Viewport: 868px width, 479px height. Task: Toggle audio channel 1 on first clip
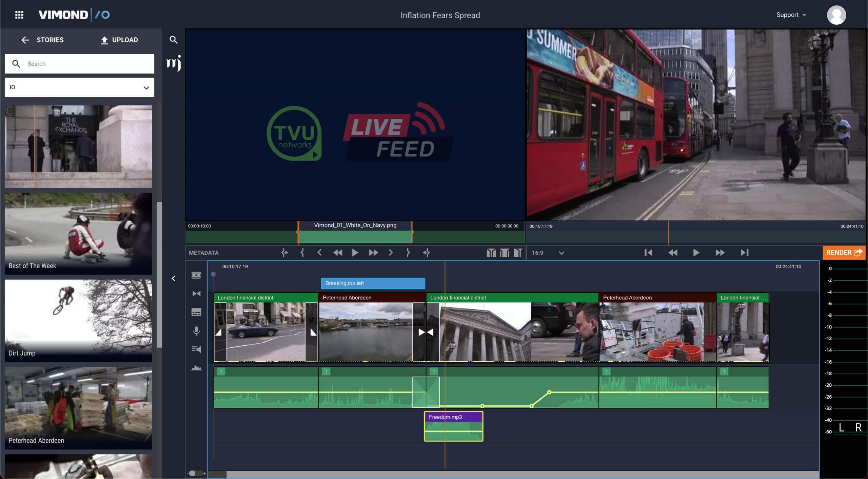coord(221,372)
